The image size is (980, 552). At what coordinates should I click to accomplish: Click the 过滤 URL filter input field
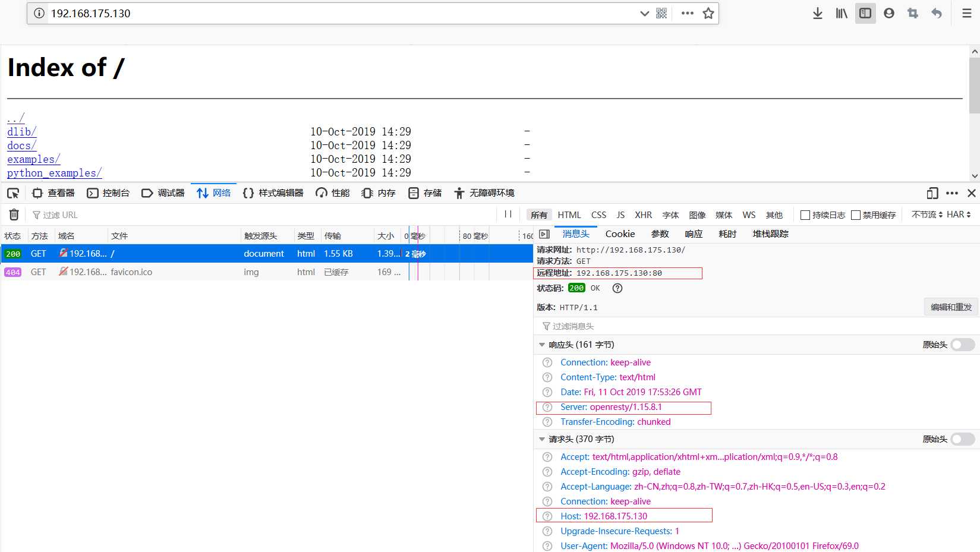(261, 215)
